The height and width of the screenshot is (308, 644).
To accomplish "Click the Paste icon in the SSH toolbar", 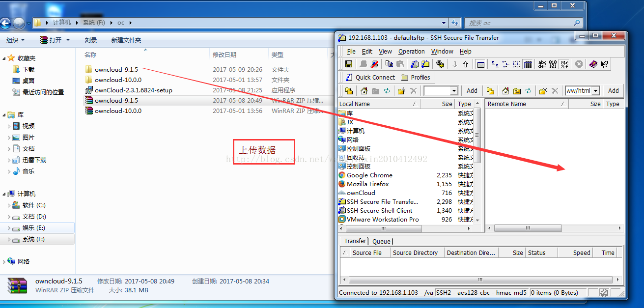I will pyautogui.click(x=400, y=64).
